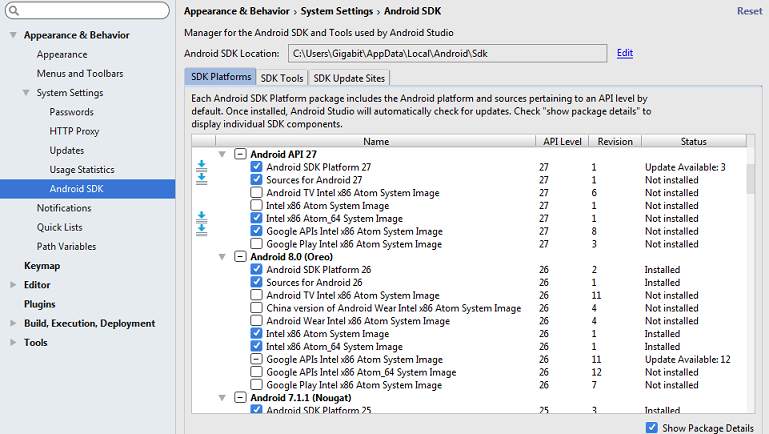Screen dimensions: 769x434
Task: Expand Build, Execution, Deployment arrow
Action: point(13,323)
